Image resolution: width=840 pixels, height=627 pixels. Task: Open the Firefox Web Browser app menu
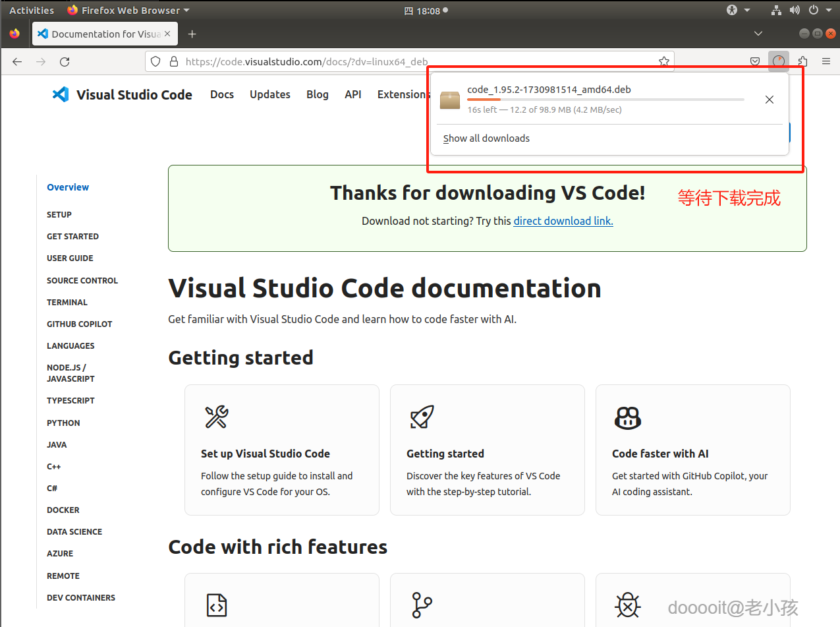pos(128,10)
